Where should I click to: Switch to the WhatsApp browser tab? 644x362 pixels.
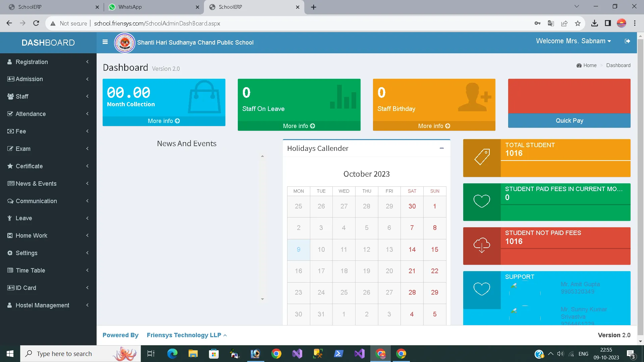(x=154, y=7)
